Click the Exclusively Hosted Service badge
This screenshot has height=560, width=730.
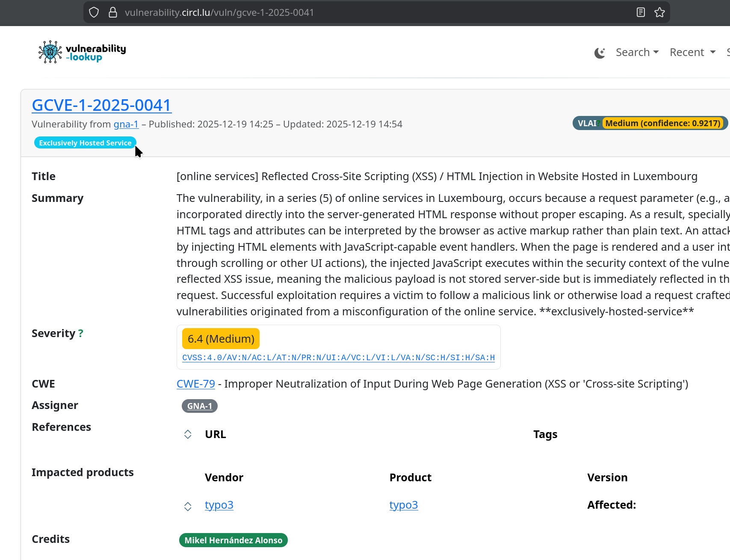pos(85,142)
